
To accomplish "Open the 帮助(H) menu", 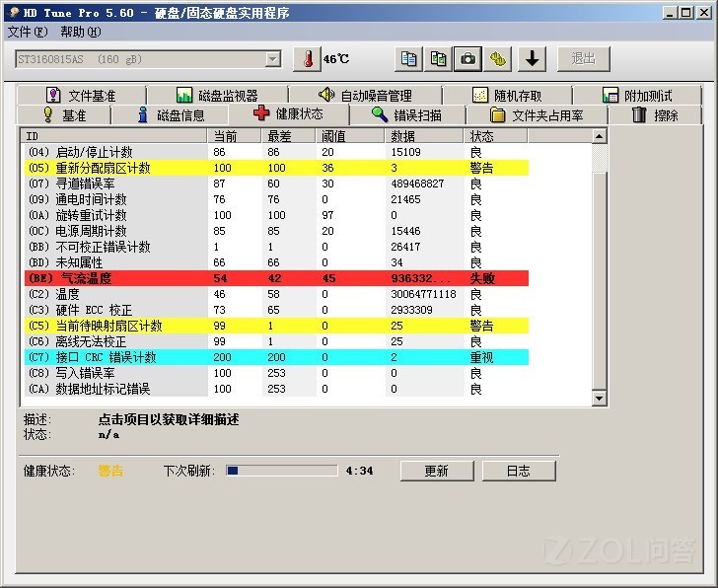I will point(81,32).
